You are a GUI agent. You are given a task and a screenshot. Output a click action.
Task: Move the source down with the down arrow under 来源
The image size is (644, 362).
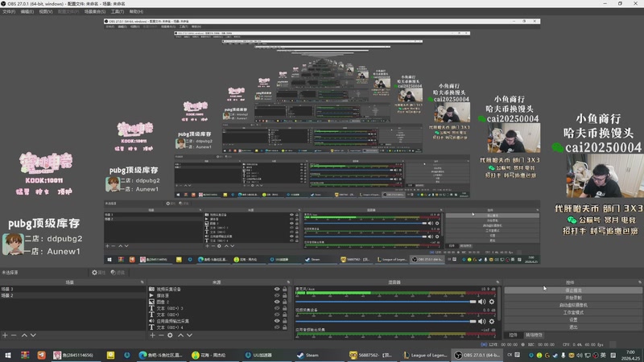(189, 335)
